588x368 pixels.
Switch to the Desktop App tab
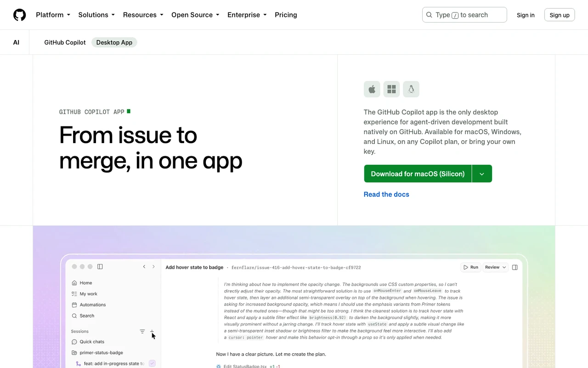point(114,42)
